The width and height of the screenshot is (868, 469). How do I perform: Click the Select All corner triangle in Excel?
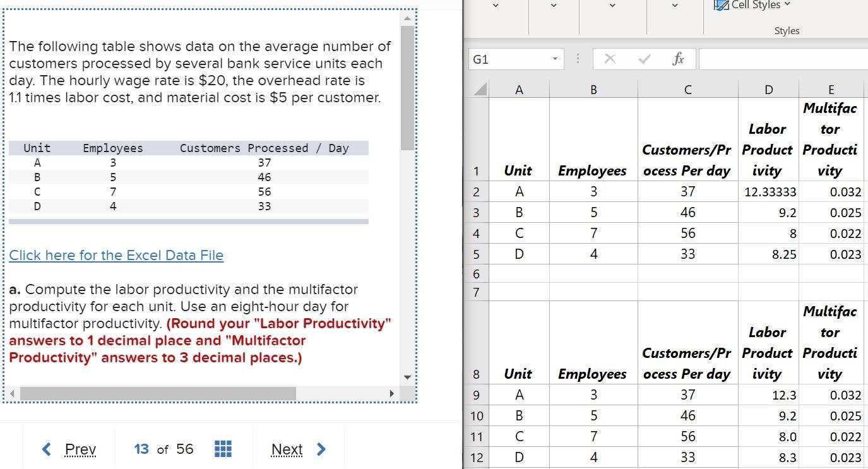pyautogui.click(x=480, y=89)
